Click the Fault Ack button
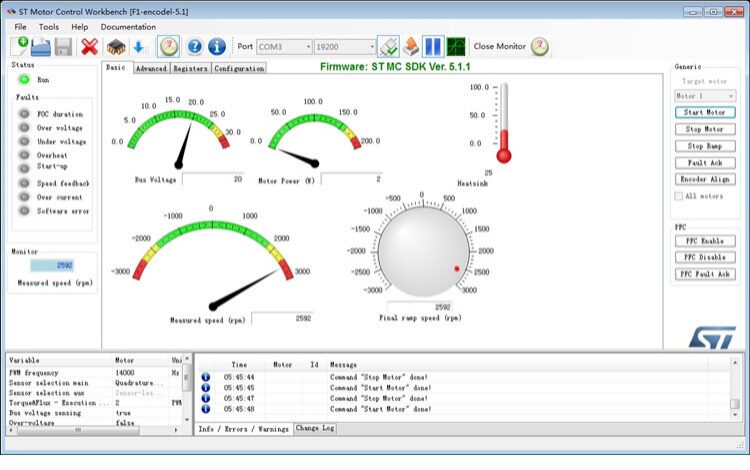Viewport: 750px width, 470px height. (x=705, y=163)
